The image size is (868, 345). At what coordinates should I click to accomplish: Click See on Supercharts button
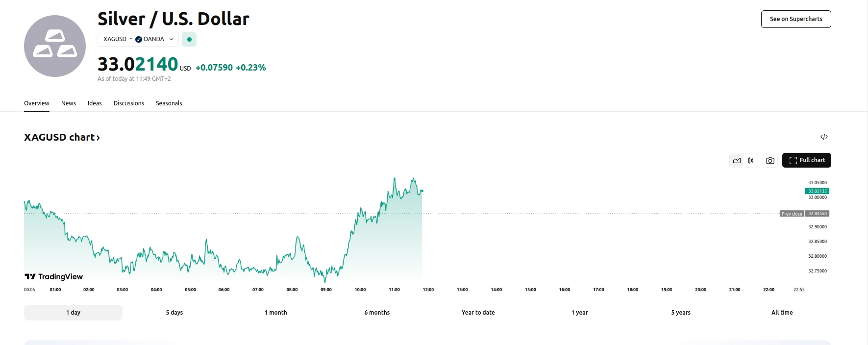pos(795,19)
